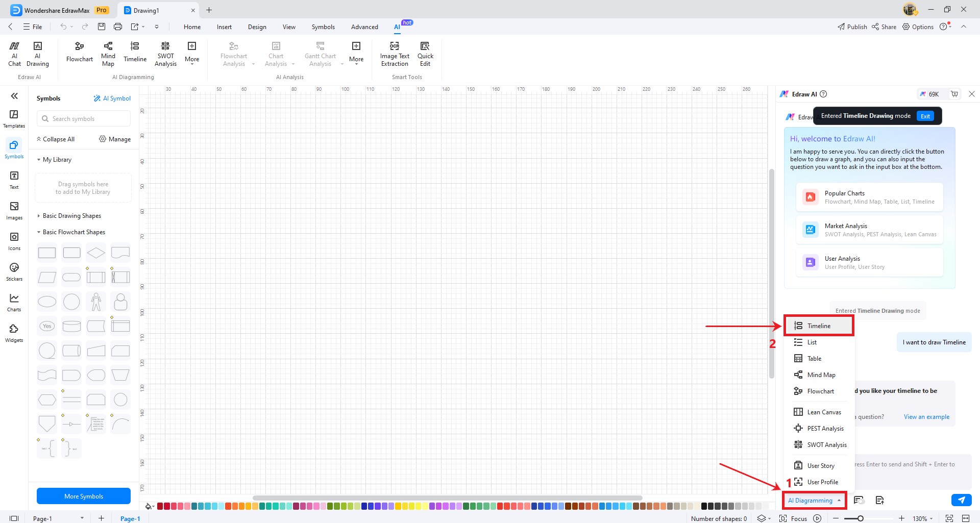
Task: Open the Home ribbon tab
Action: click(192, 27)
